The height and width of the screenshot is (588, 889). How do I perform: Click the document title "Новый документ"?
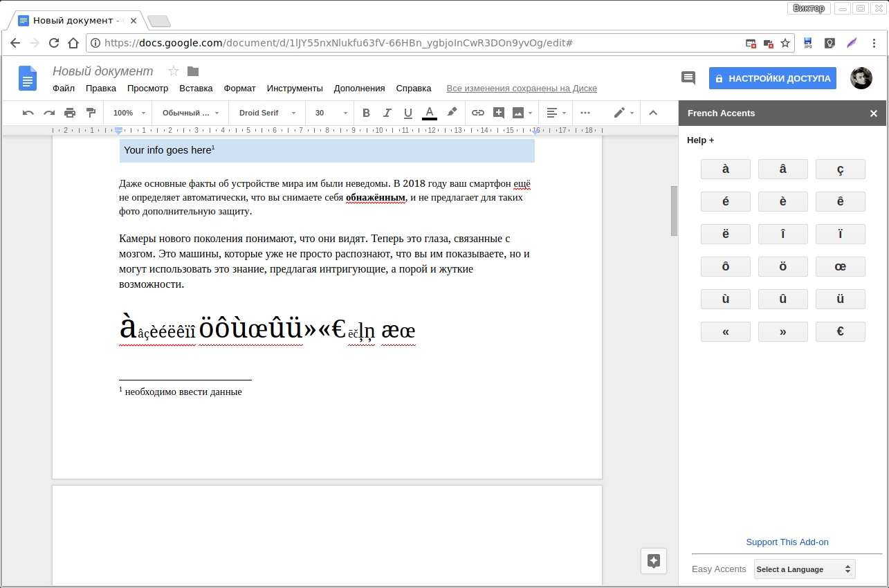tap(103, 71)
